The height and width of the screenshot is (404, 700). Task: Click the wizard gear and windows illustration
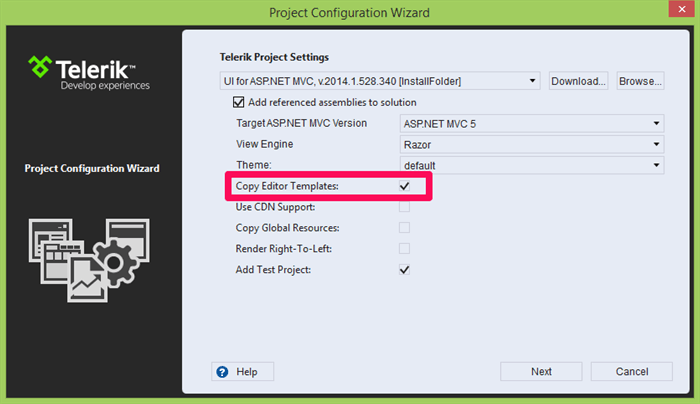(x=89, y=260)
